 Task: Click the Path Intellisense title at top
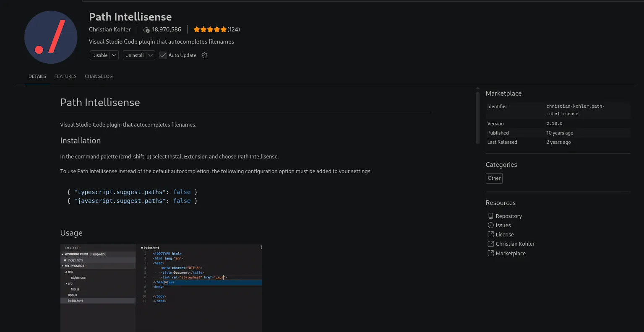coord(130,17)
